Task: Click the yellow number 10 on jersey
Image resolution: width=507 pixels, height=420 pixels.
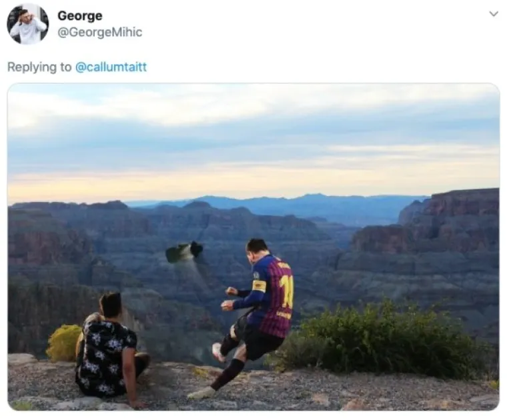Action: (x=286, y=293)
